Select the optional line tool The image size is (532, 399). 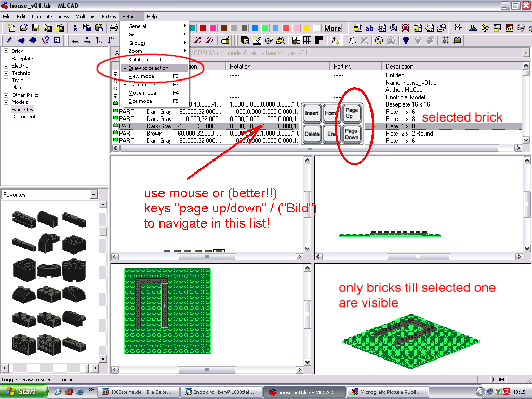45,41
